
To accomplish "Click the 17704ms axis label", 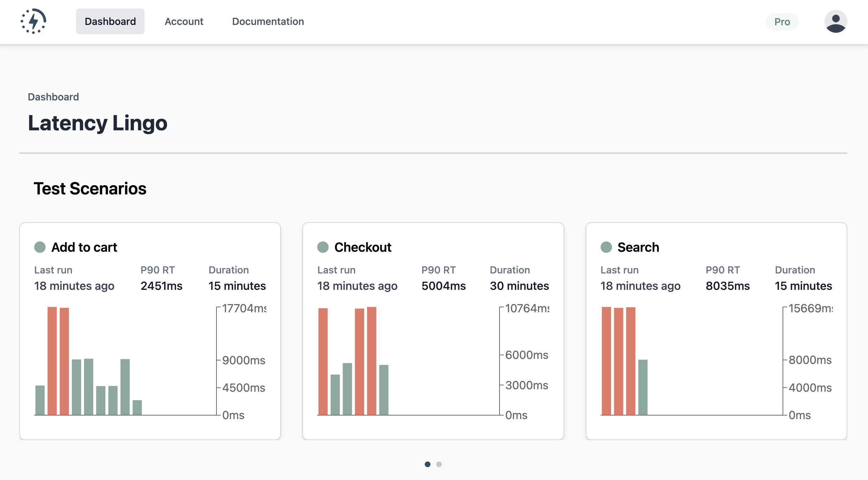I will tap(244, 308).
